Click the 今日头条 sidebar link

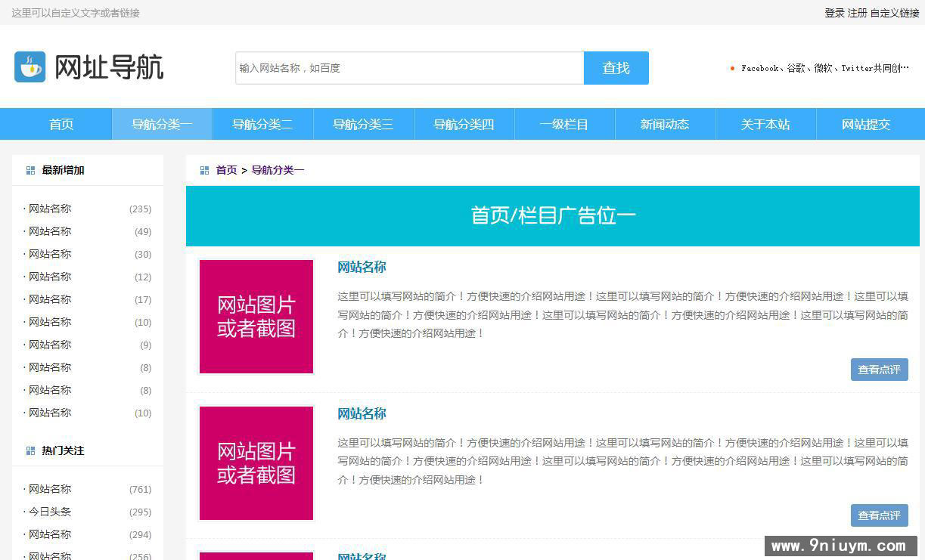[50, 512]
